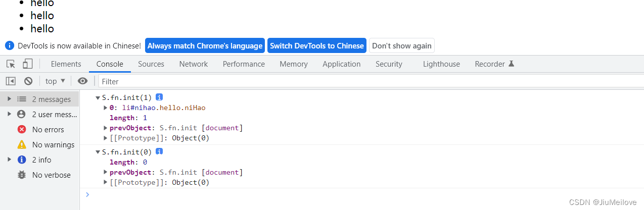Open the top context dropdown

tap(55, 81)
